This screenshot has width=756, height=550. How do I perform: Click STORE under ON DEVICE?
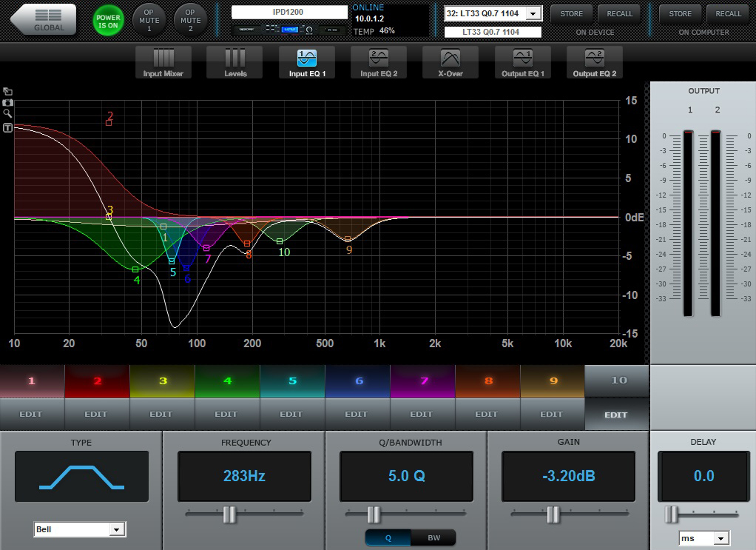pyautogui.click(x=571, y=14)
